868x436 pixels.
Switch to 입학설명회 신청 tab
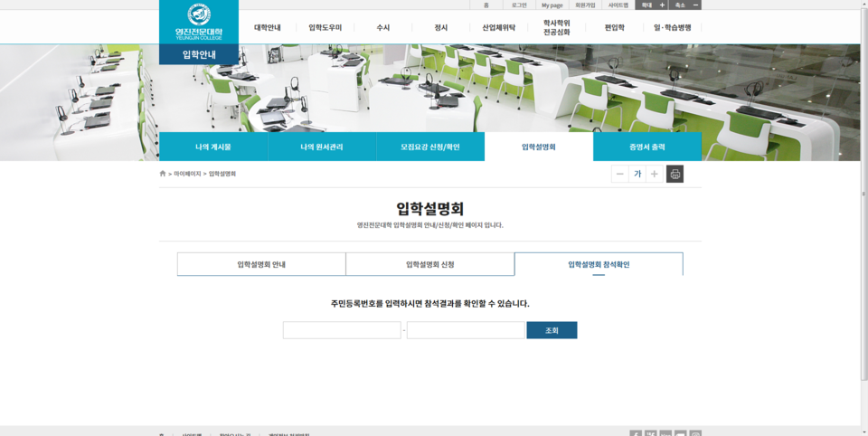(x=429, y=264)
